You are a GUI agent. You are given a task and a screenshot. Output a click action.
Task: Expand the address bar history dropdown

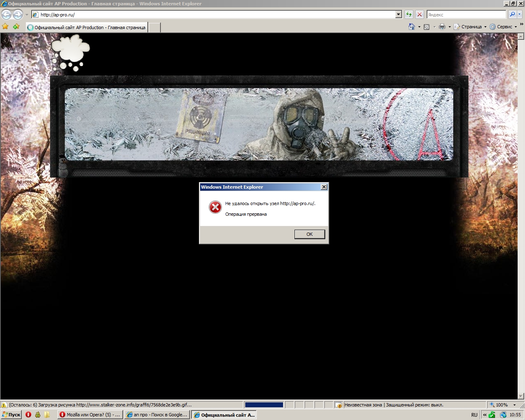[x=398, y=14]
